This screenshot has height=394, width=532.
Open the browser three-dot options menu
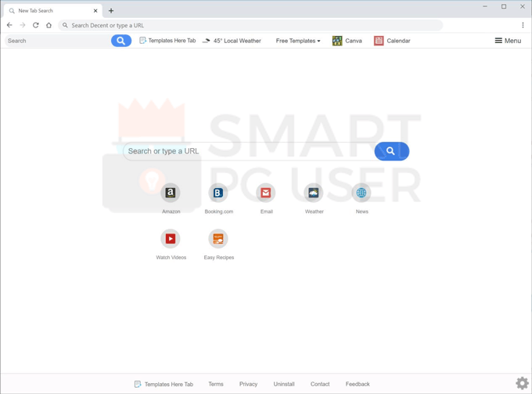[x=523, y=25]
